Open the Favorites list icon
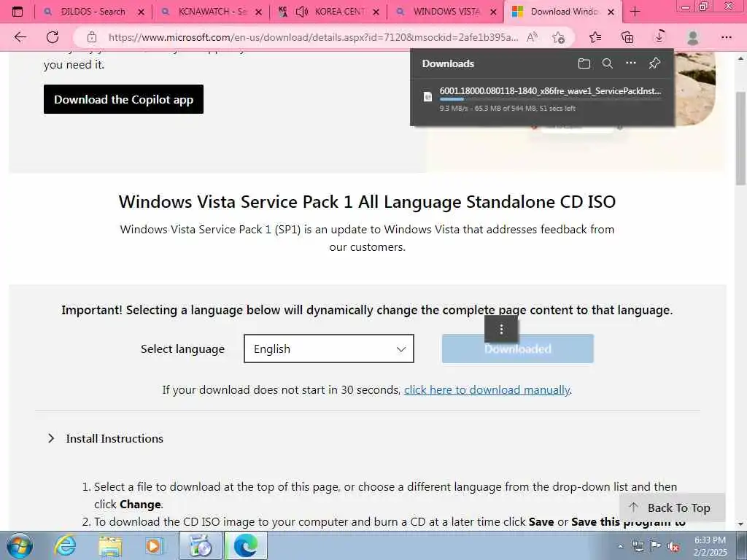Image resolution: width=747 pixels, height=560 pixels. pyautogui.click(x=595, y=37)
